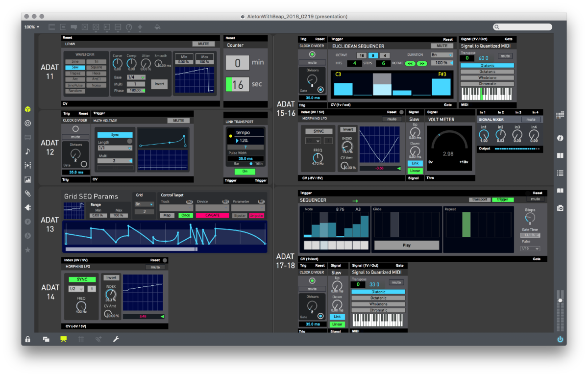Click the comment bubble toolbar icon
Viewport: 588px width, 376px height.
(73, 27)
